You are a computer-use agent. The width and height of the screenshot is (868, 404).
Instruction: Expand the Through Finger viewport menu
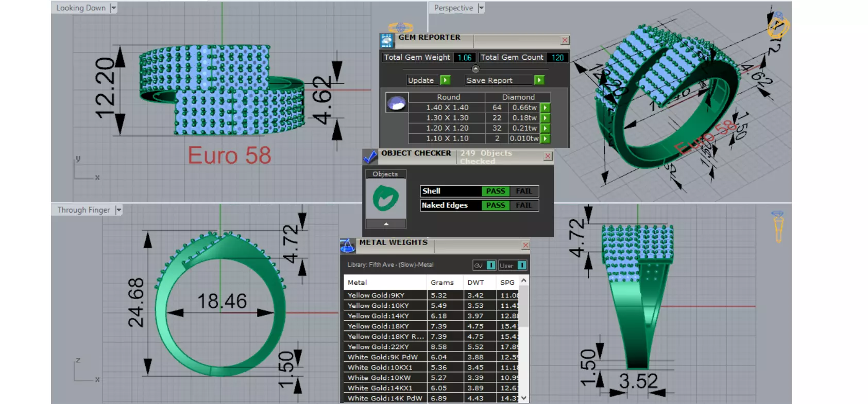[x=118, y=210]
